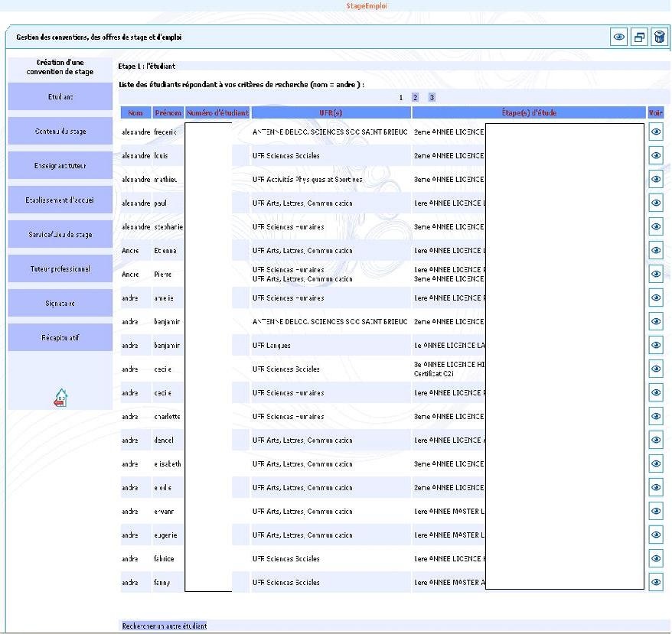Click the Signataire sidebar button
The image size is (672, 634).
click(60, 304)
